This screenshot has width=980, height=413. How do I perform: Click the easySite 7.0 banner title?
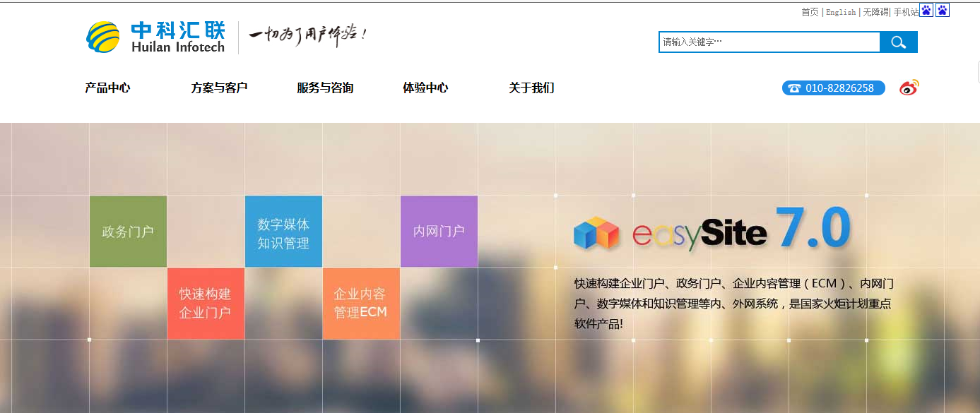point(742,229)
